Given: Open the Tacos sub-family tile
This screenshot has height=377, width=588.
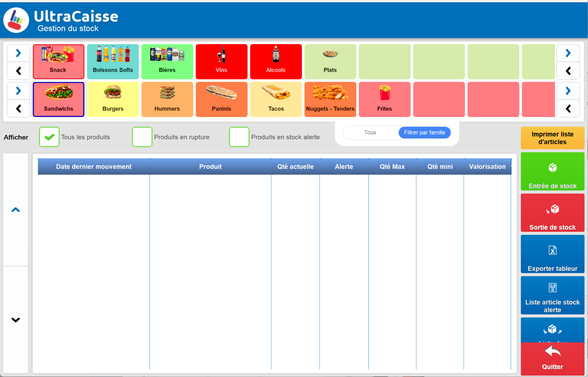Looking at the screenshot, I should [276, 99].
